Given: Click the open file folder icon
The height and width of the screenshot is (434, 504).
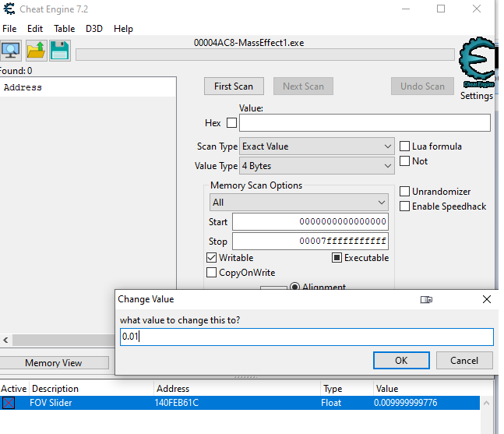Looking at the screenshot, I should click(x=36, y=51).
